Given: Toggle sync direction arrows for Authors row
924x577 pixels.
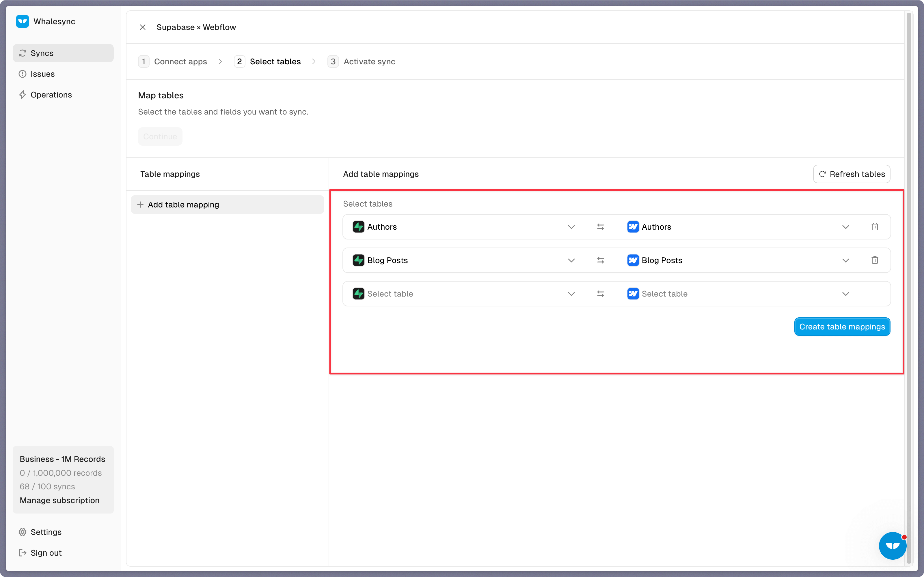Looking at the screenshot, I should pos(600,227).
